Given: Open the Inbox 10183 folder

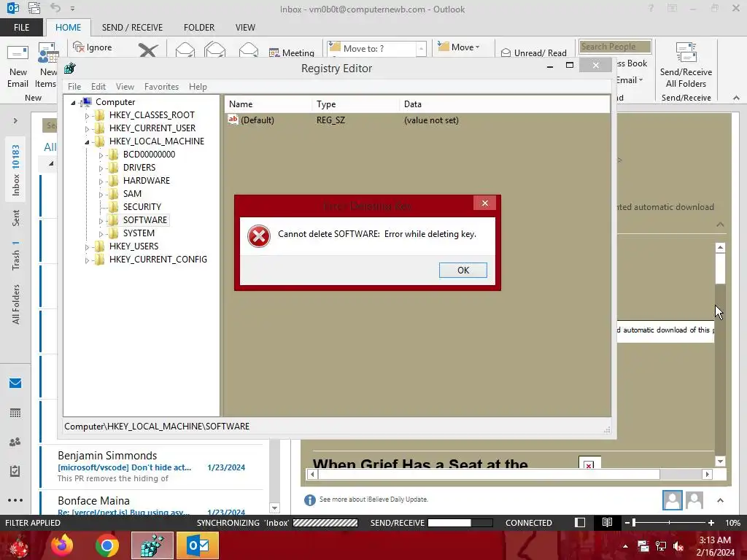Looking at the screenshot, I should [x=15, y=170].
